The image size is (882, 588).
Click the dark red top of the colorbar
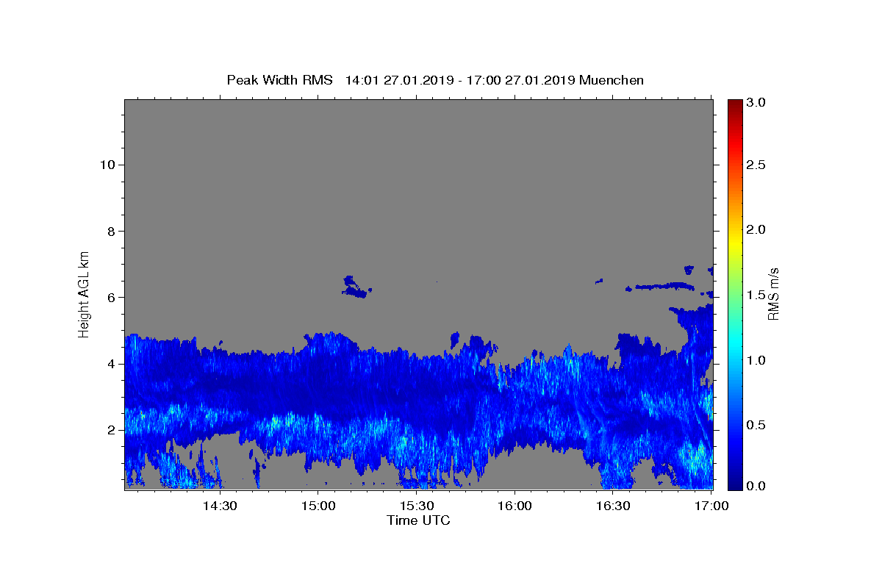pyautogui.click(x=734, y=104)
